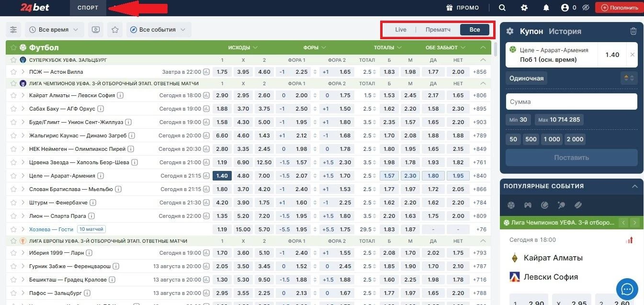The width and height of the screenshot is (644, 305).
Task: Click the favorites star filter in toolbar
Action: (x=115, y=30)
